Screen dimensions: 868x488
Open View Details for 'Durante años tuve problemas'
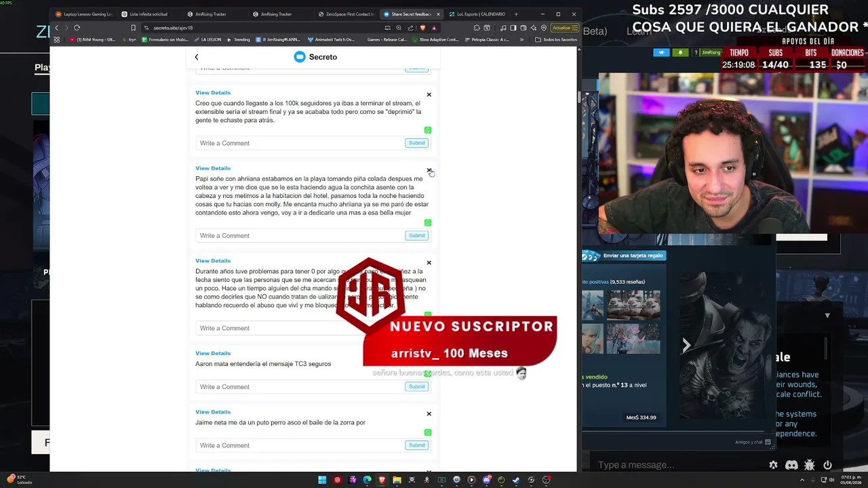(213, 261)
